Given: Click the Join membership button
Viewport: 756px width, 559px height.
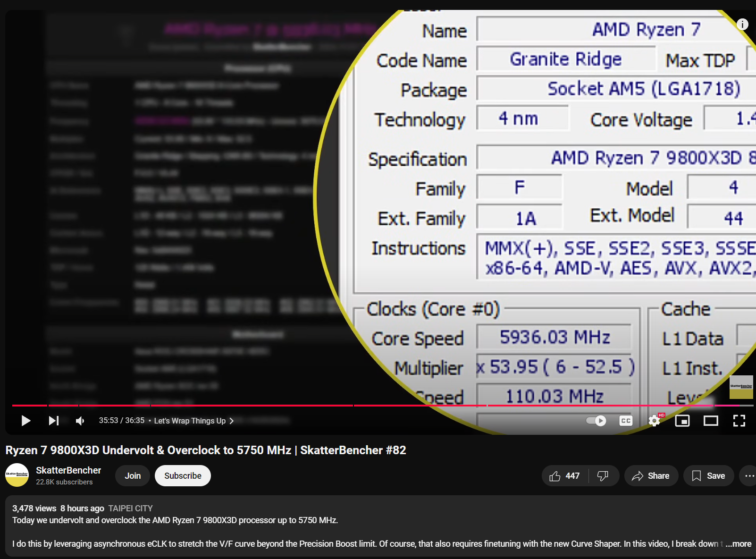Looking at the screenshot, I should tap(133, 476).
